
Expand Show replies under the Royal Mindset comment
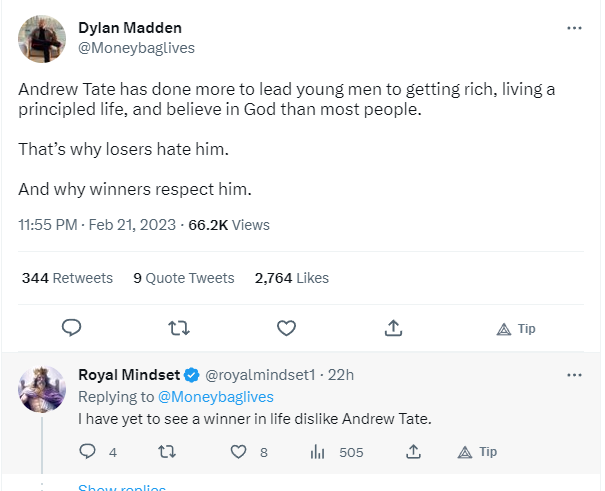122,487
